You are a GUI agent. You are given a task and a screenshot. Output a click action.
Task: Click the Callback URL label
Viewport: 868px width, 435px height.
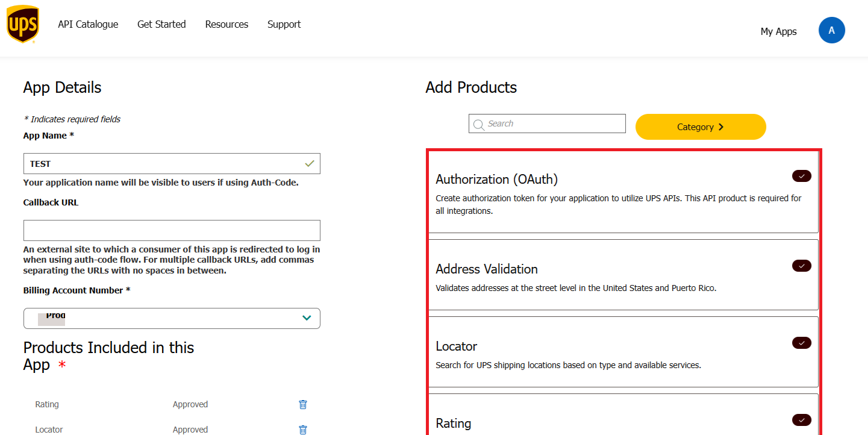[51, 202]
